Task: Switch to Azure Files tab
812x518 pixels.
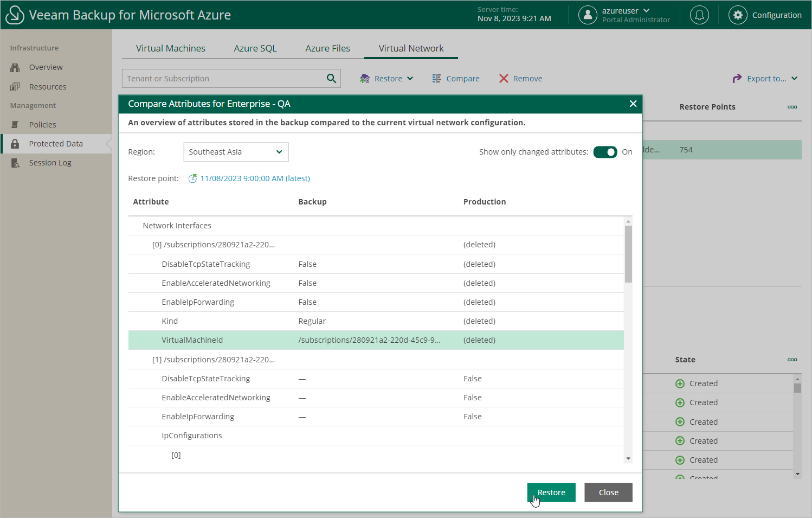Action: point(327,48)
